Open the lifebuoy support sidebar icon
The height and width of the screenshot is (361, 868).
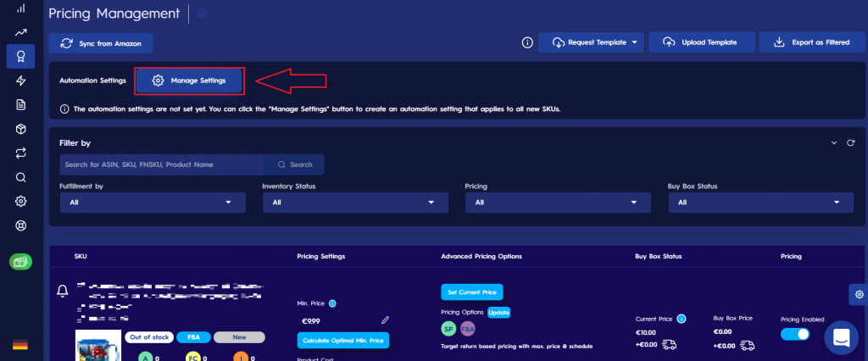pos(21,226)
